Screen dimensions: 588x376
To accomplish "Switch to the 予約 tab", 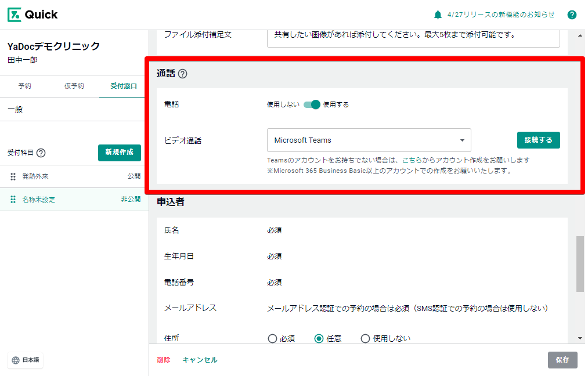I will (x=25, y=86).
